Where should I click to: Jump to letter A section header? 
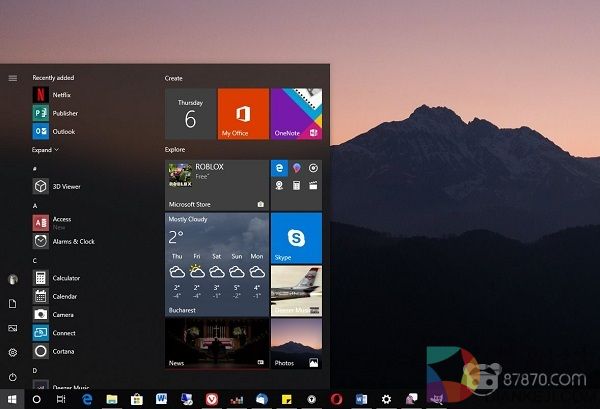point(35,205)
